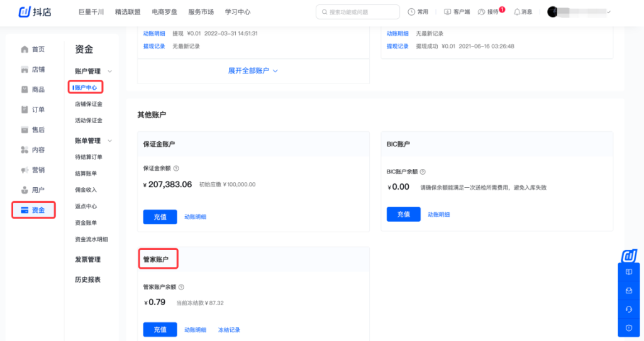Open the 接待 customer service icon
644x341 pixels.
pos(482,12)
